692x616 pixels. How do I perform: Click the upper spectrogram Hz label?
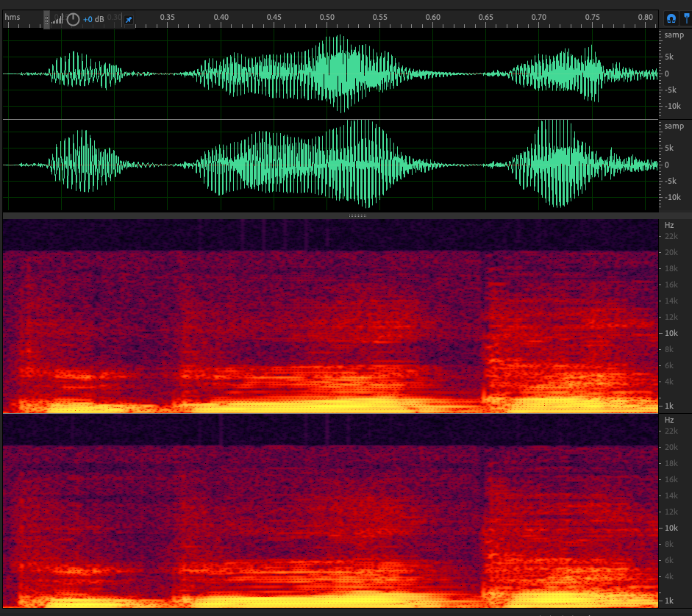(x=669, y=225)
